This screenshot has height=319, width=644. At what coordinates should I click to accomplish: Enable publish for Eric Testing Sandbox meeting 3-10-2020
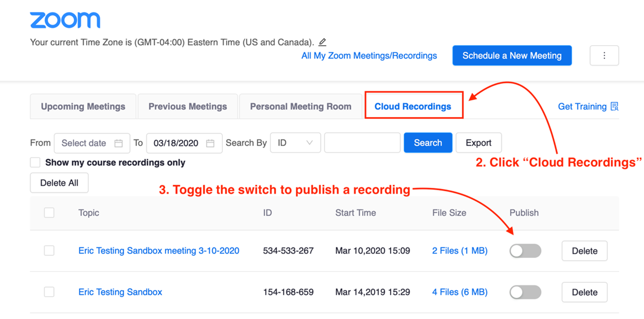[x=525, y=251]
